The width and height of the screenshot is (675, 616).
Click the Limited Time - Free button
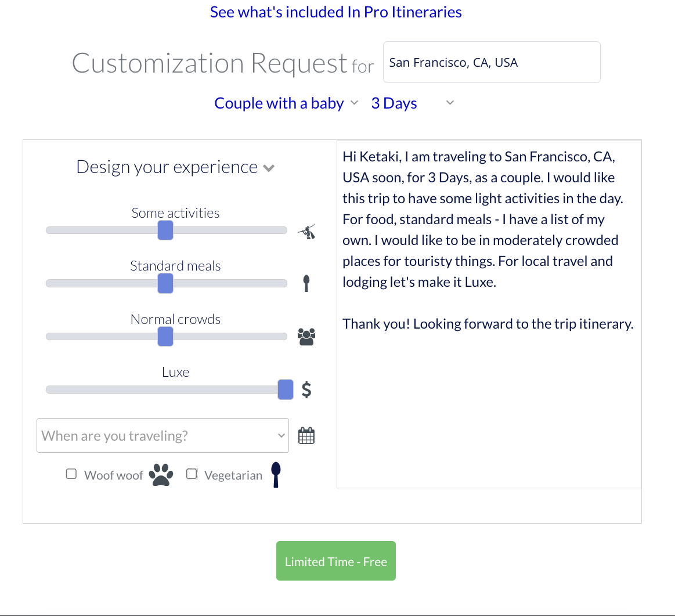coord(335,561)
